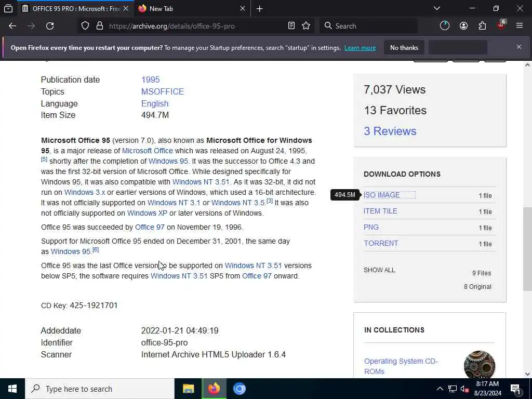This screenshot has width=532, height=399.
Task: Open a new tab with plus button
Action: coord(260,9)
